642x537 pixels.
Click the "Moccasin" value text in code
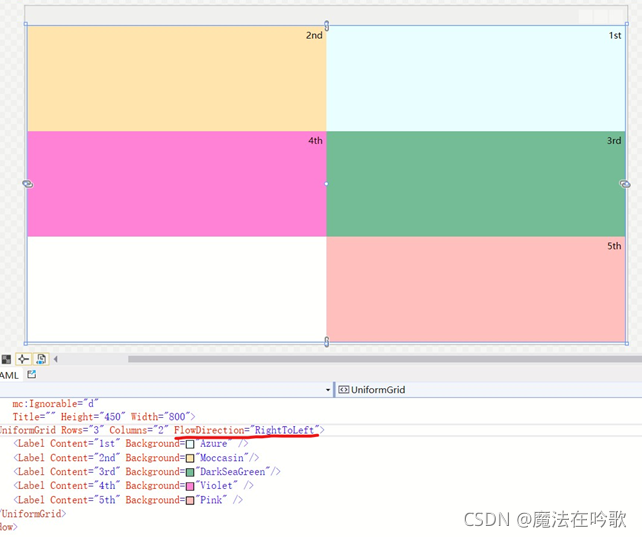click(x=222, y=458)
